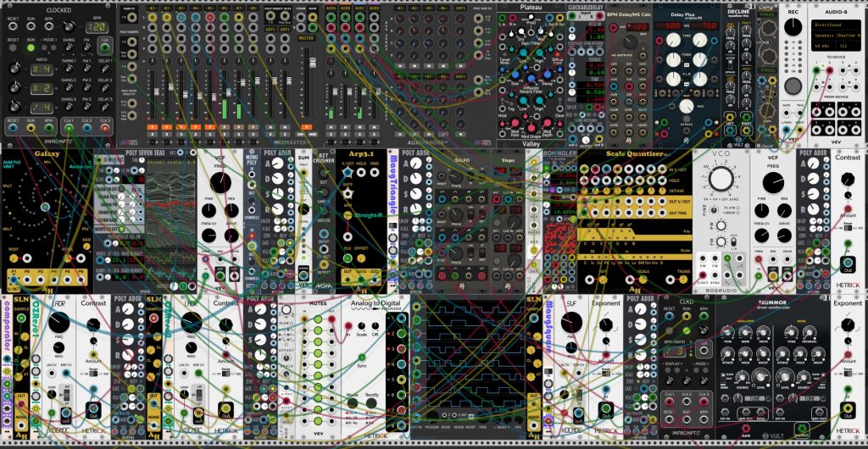This screenshot has height=449, width=868.
Task: Click the BPM knob on BPM Delay/MS Calc
Action: (x=630, y=42)
